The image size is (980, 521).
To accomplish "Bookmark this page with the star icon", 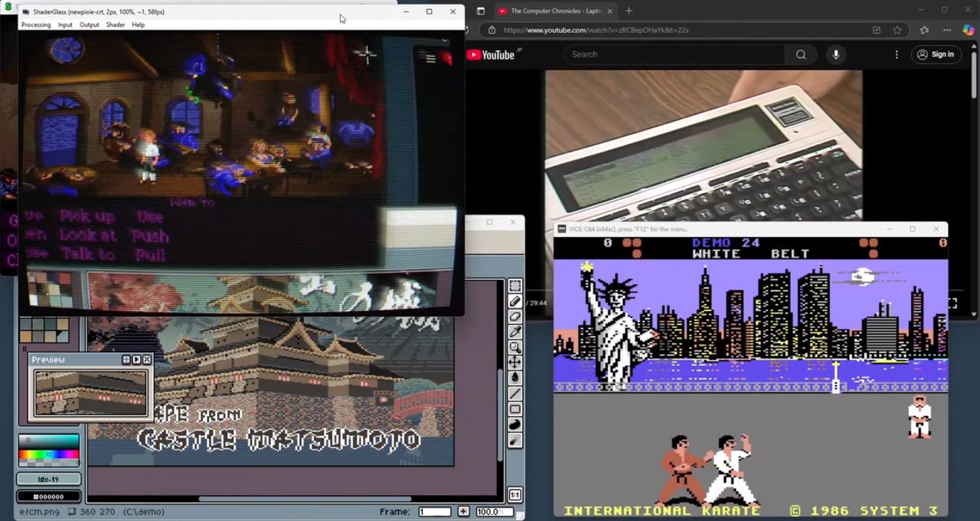I will coord(897,30).
